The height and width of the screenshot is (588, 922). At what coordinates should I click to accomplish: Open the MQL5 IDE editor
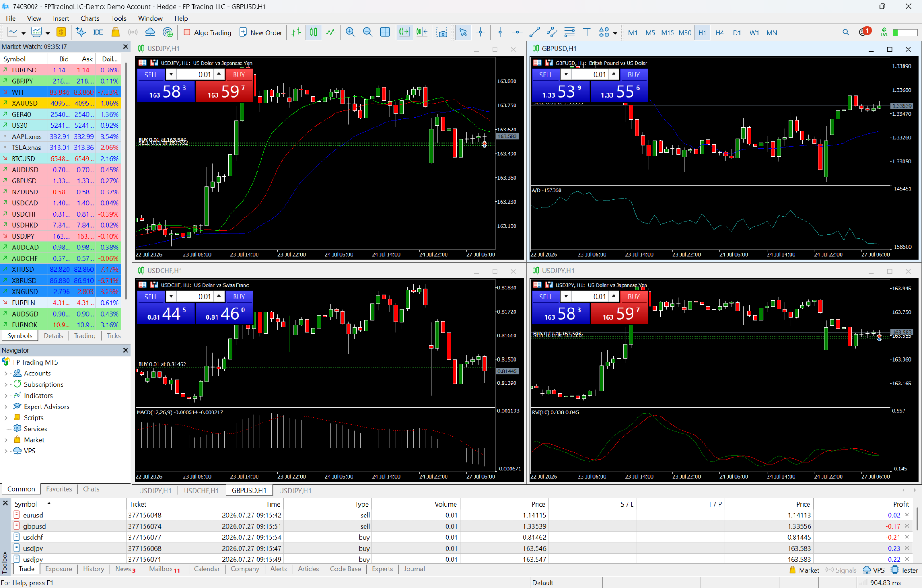point(98,32)
